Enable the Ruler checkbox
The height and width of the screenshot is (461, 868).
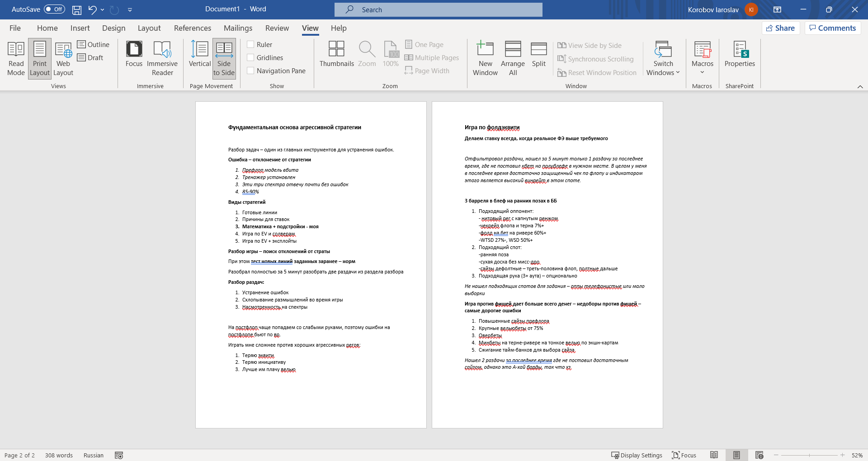coord(250,44)
